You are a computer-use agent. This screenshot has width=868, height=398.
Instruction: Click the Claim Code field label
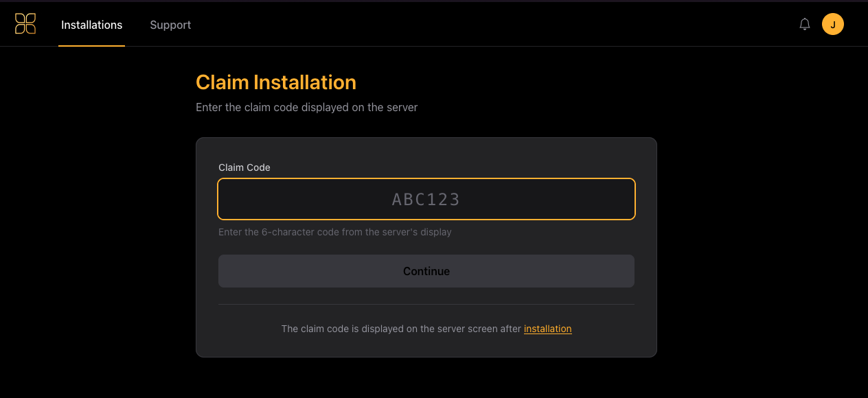click(x=244, y=167)
